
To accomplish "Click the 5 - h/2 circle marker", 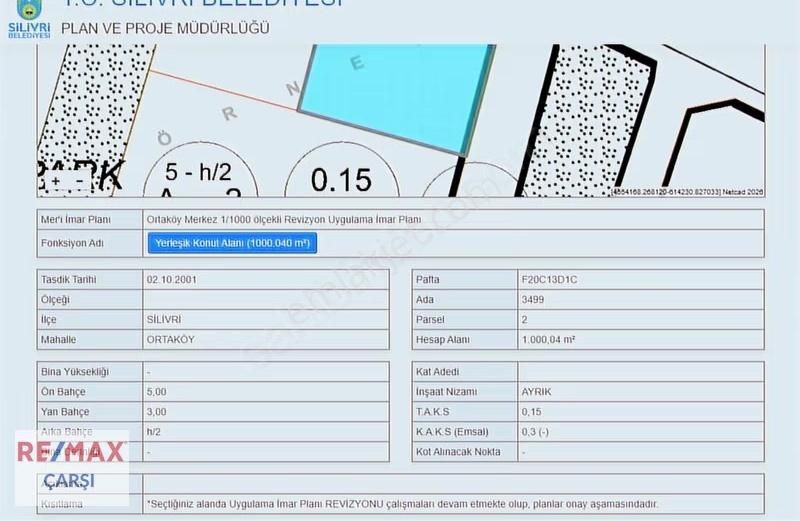I will pos(200,176).
